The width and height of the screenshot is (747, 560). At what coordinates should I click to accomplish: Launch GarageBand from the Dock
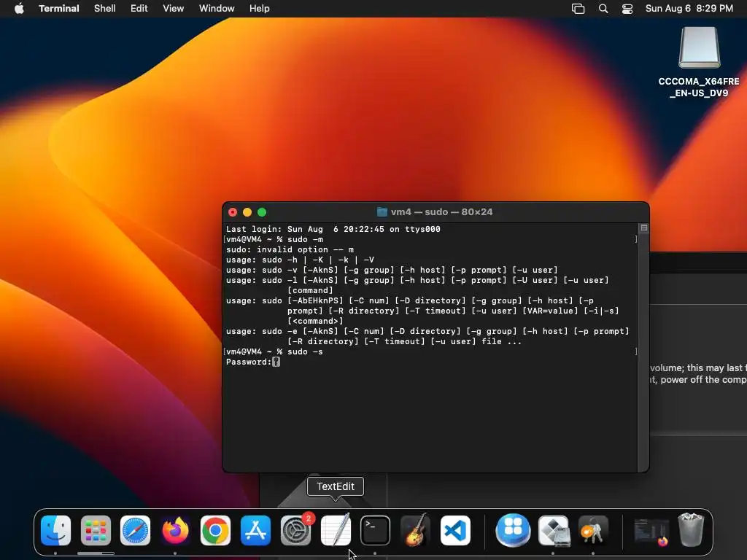click(415, 530)
